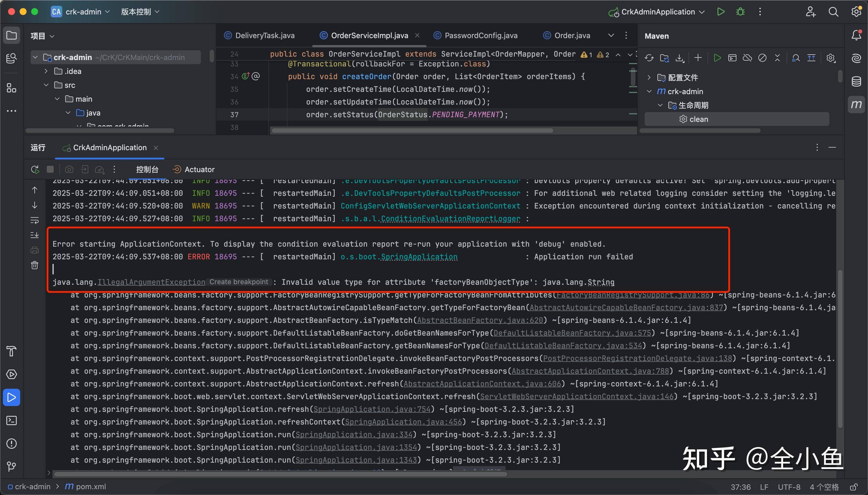The image size is (868, 495).
Task: Expand the .idea folder
Action: [46, 71]
